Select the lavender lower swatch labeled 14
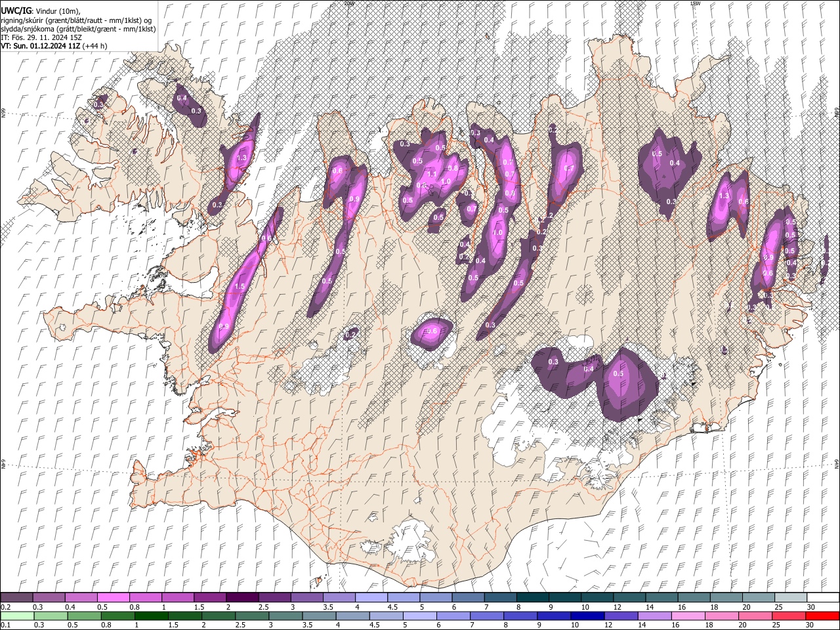This screenshot has height=630, width=840. tap(654, 616)
